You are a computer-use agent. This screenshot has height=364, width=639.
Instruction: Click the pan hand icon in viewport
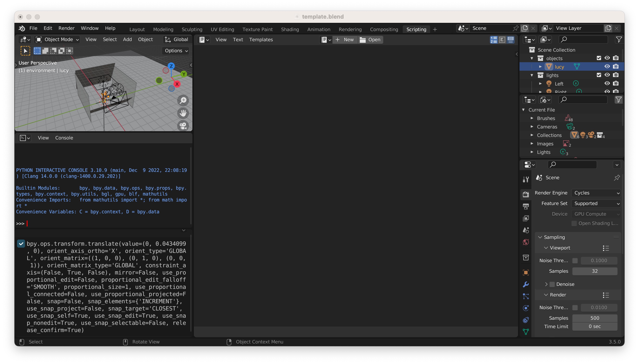tap(183, 113)
